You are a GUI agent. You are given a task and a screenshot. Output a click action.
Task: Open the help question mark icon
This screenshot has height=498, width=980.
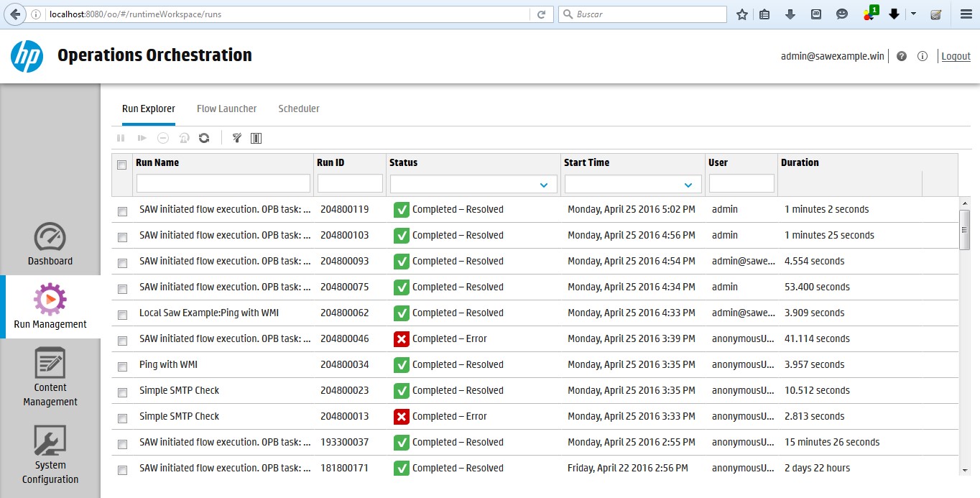click(901, 56)
